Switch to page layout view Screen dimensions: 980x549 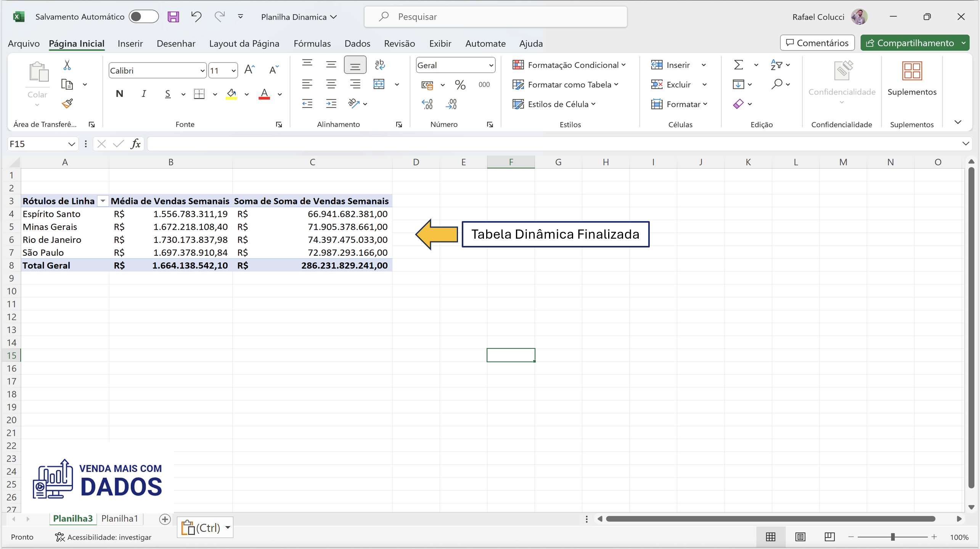coord(800,536)
